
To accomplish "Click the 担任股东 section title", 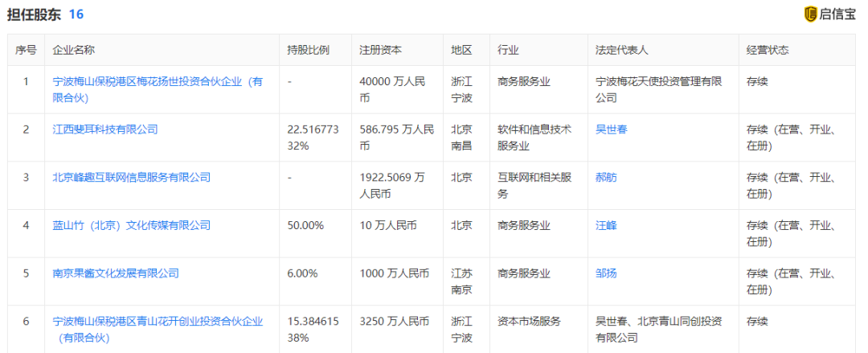I will click(x=34, y=14).
